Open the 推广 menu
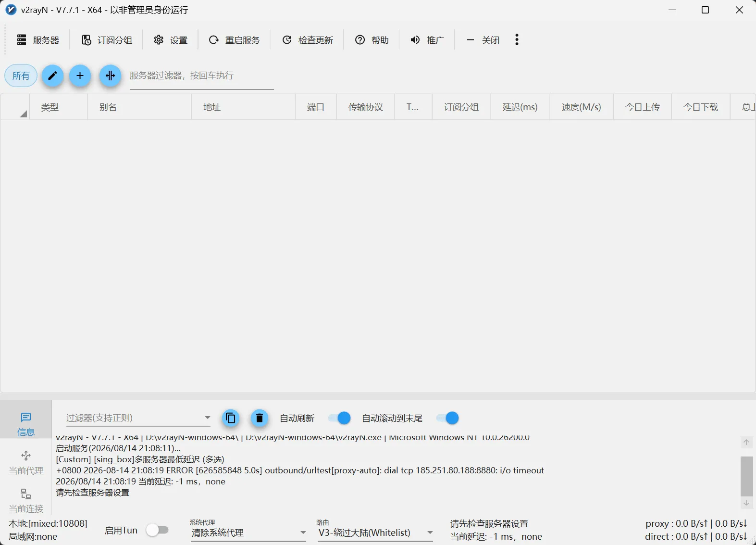Viewport: 756px width, 545px height. tap(427, 40)
